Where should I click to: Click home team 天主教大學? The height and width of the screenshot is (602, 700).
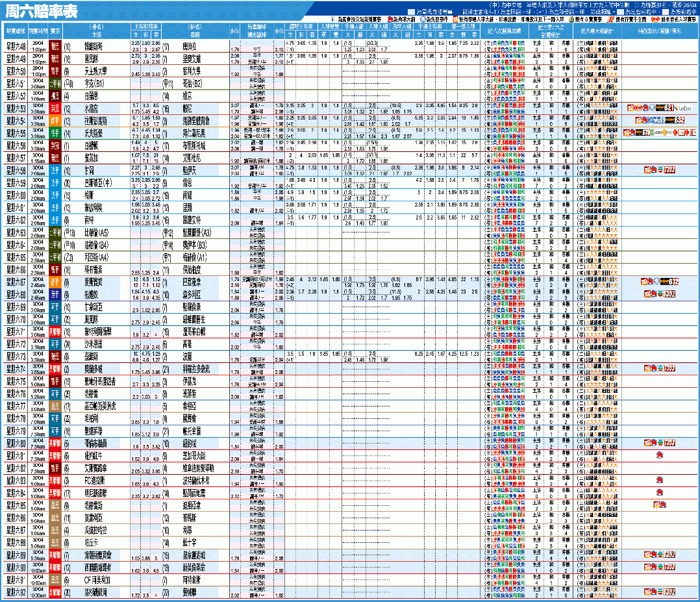click(x=96, y=71)
